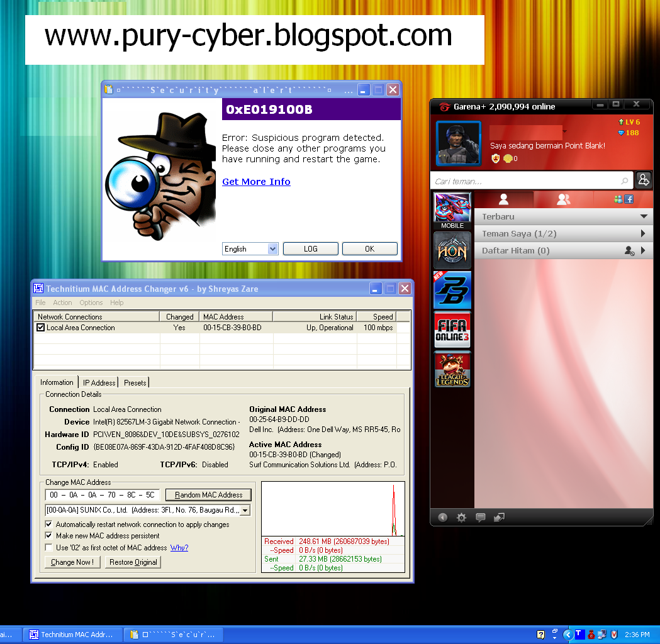
Task: Click the Random MAC Address button
Action: coord(208,495)
